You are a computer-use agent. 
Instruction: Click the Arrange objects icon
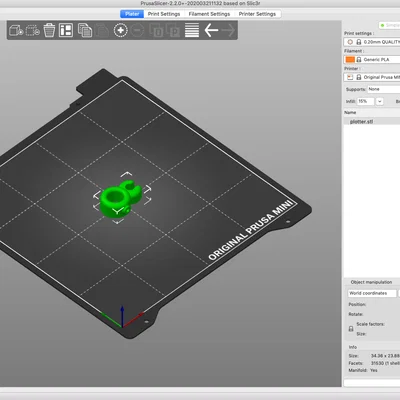pos(66,30)
